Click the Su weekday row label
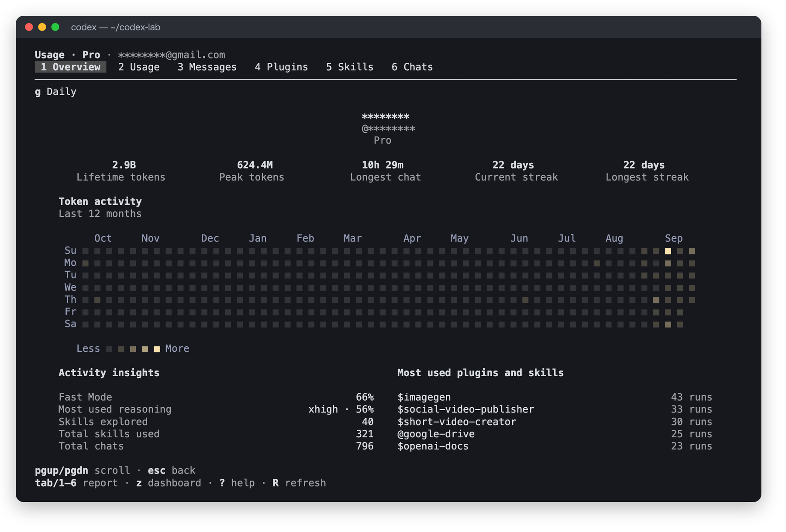Screen dimensions: 786x532 click(70, 251)
